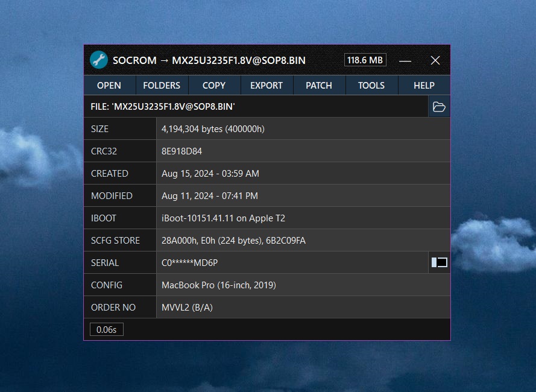The width and height of the screenshot is (536, 392).
Task: Click the CONFIG value MacBook Pro 16-inch
Action: tap(219, 285)
